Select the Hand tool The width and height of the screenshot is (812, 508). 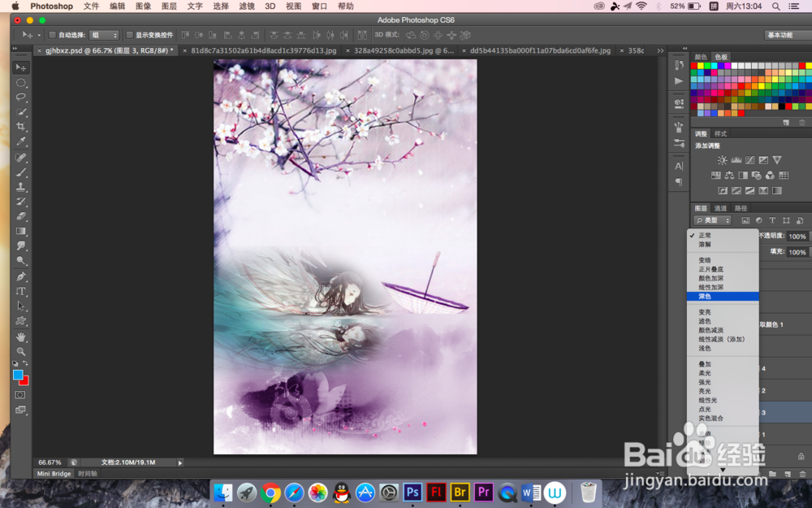[21, 337]
